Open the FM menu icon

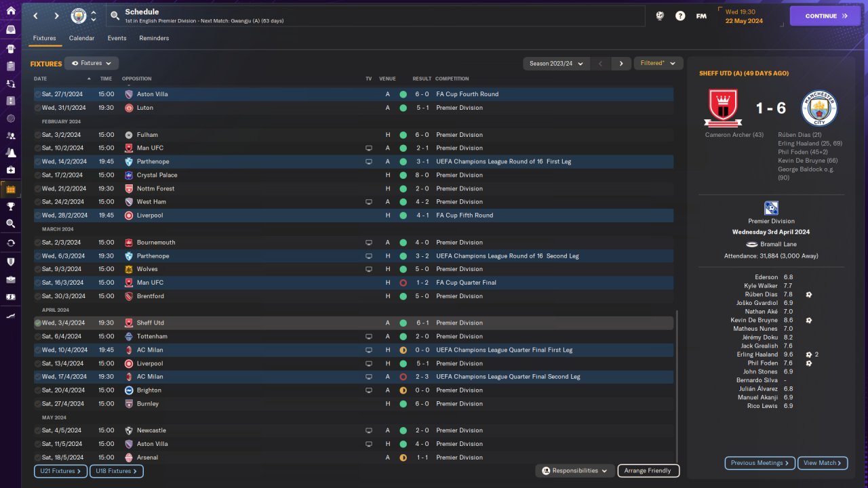pyautogui.click(x=701, y=16)
